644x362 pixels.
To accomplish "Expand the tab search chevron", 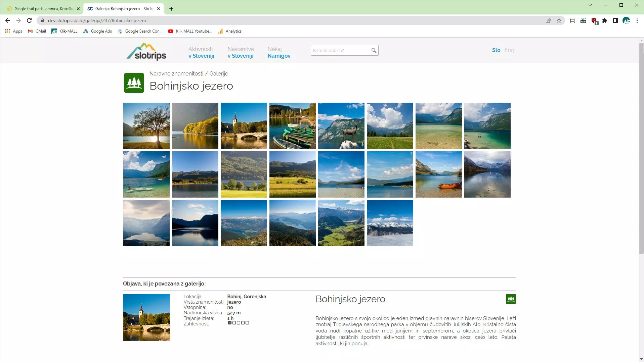I will 590,5.
